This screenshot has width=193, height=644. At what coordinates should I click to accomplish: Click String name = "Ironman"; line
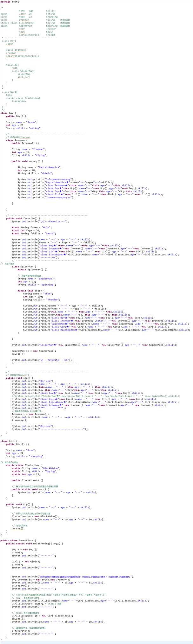click(x=29, y=149)
